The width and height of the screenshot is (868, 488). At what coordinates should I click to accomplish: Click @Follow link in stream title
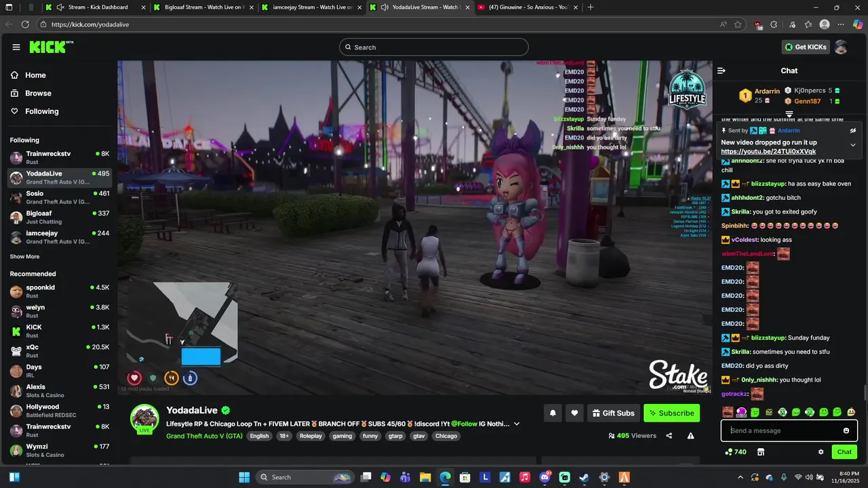465,424
